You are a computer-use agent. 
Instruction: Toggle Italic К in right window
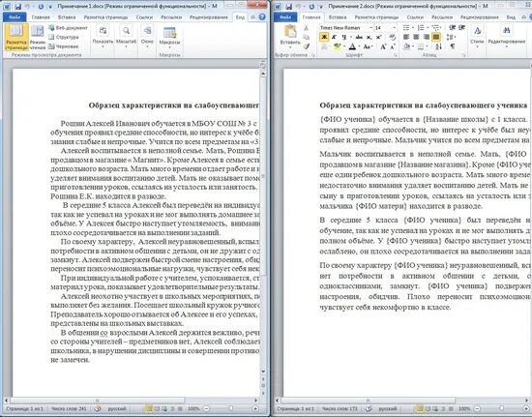pos(335,37)
